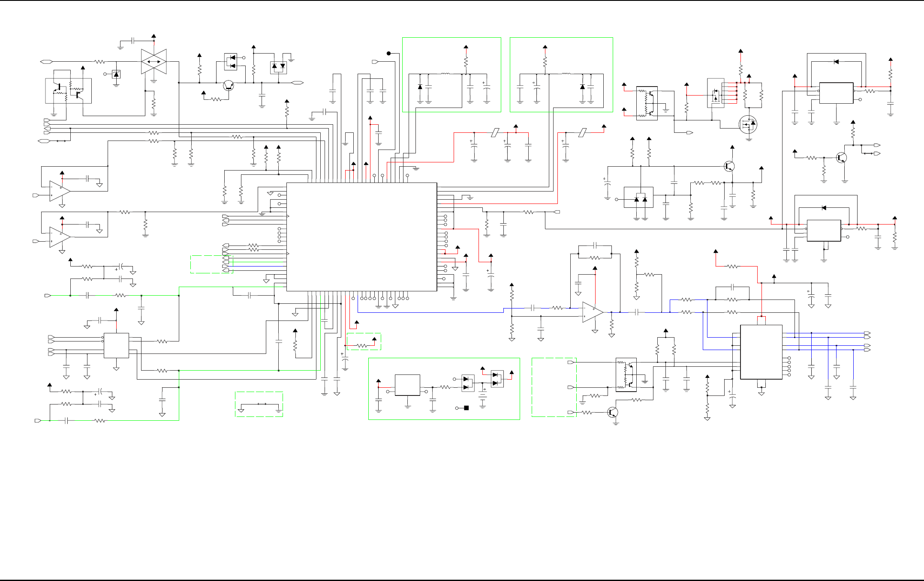Select the dashed green box with two ground symbols
This screenshot has width=924, height=581.
(259, 404)
